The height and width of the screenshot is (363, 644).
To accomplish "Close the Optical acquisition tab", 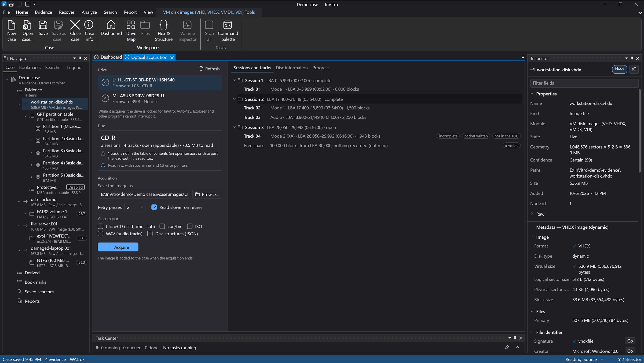I will (172, 57).
